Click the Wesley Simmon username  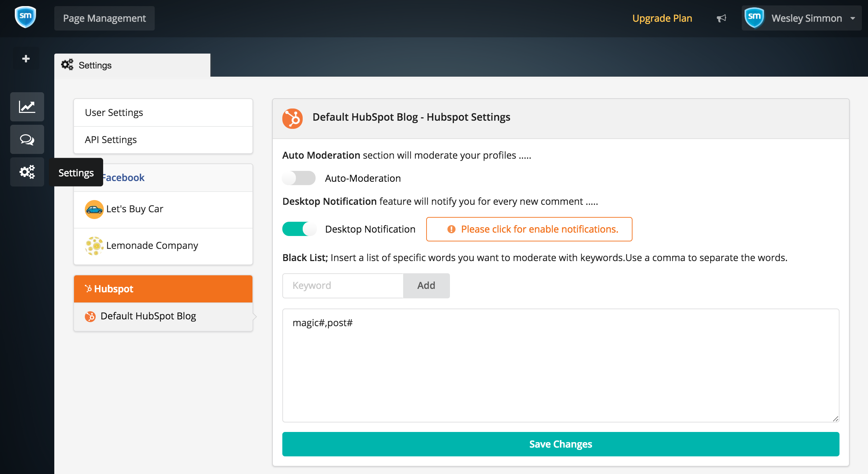coord(807,18)
